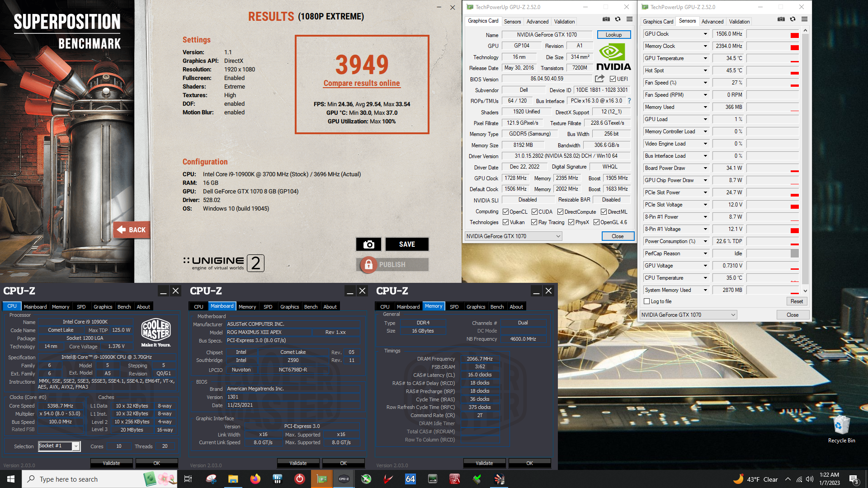Click GPU Clock sensor graph bar
The width and height of the screenshot is (868, 488).
[x=773, y=34]
